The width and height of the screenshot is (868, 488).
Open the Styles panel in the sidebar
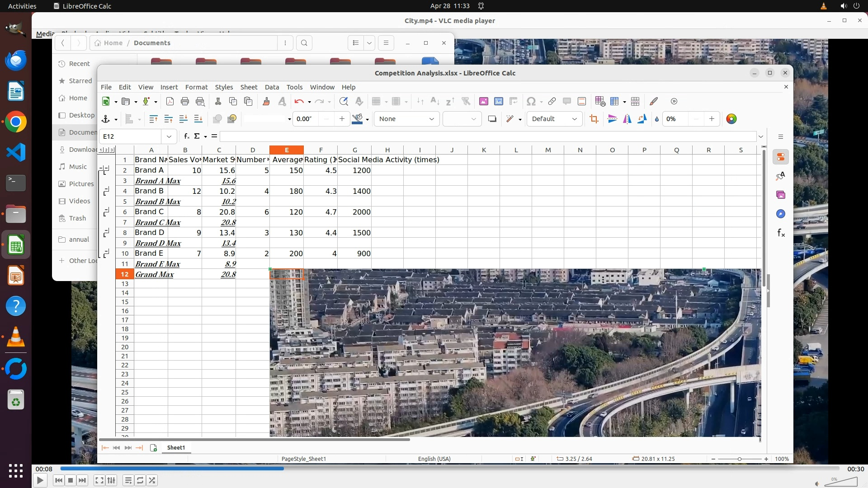(x=781, y=176)
